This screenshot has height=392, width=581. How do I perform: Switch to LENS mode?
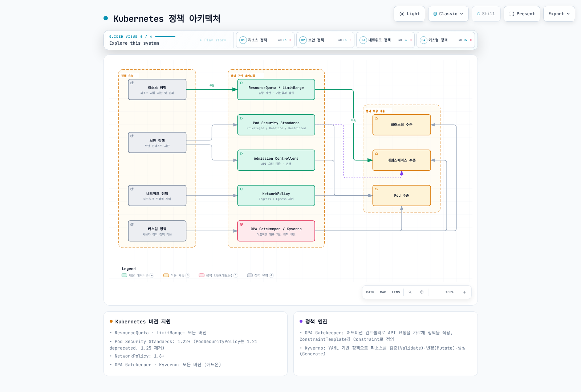click(396, 292)
